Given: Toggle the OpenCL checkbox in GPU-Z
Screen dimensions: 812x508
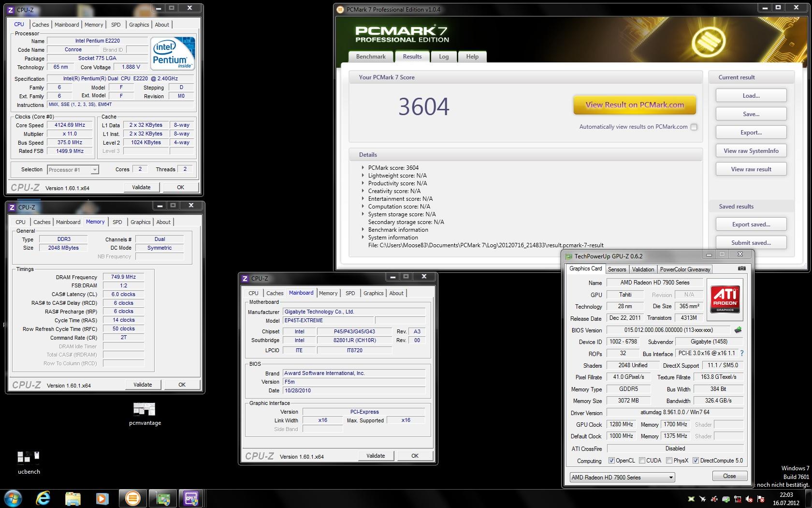Looking at the screenshot, I should (x=611, y=461).
